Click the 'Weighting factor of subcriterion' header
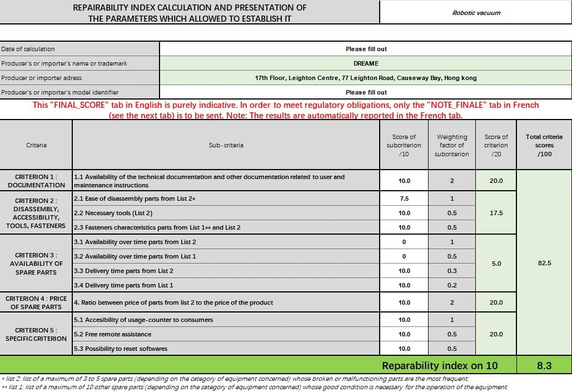This screenshot has width=572, height=392. 452,145
